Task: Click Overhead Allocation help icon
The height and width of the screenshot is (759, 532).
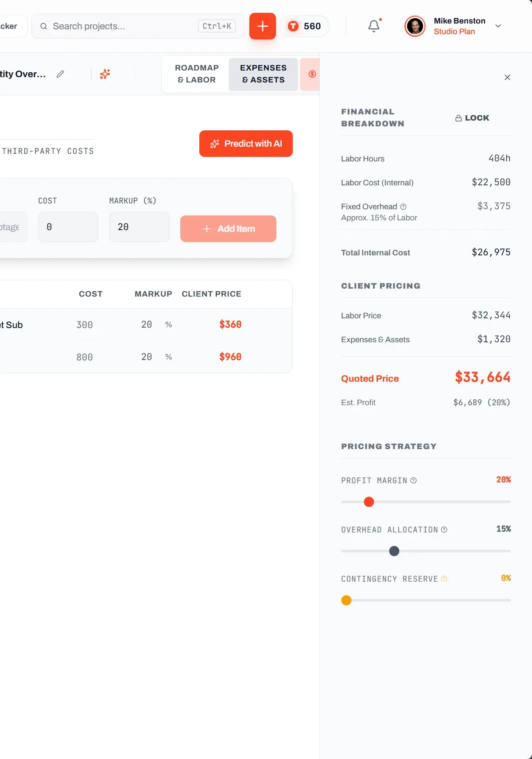Action: [x=444, y=529]
